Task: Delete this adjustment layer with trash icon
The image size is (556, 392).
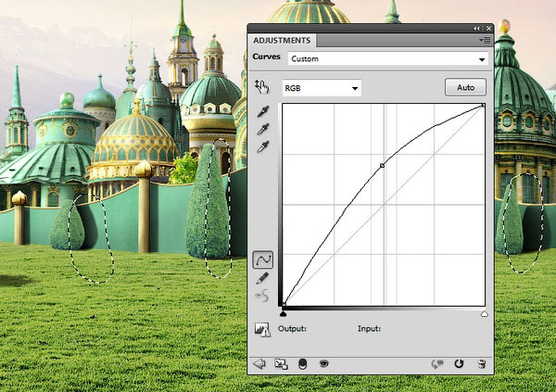Action: tap(482, 364)
